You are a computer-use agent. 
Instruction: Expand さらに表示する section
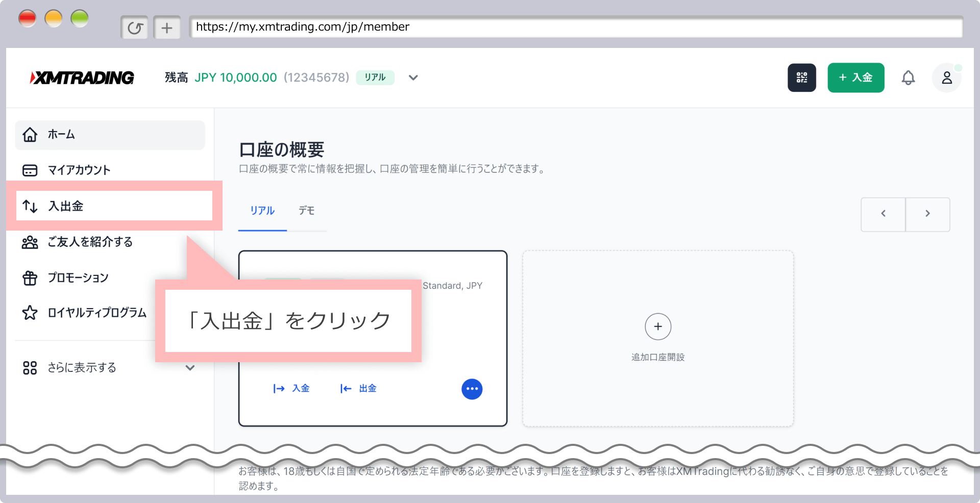pyautogui.click(x=110, y=368)
